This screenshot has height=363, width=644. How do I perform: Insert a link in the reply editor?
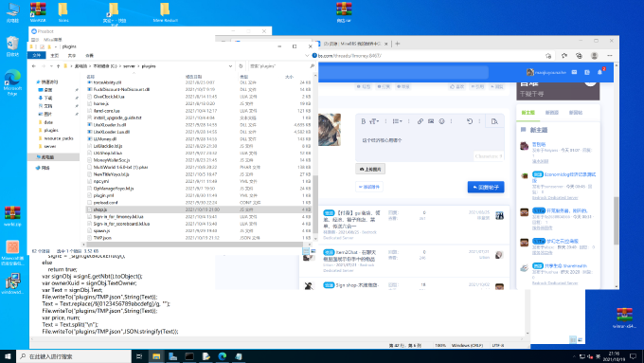point(420,121)
